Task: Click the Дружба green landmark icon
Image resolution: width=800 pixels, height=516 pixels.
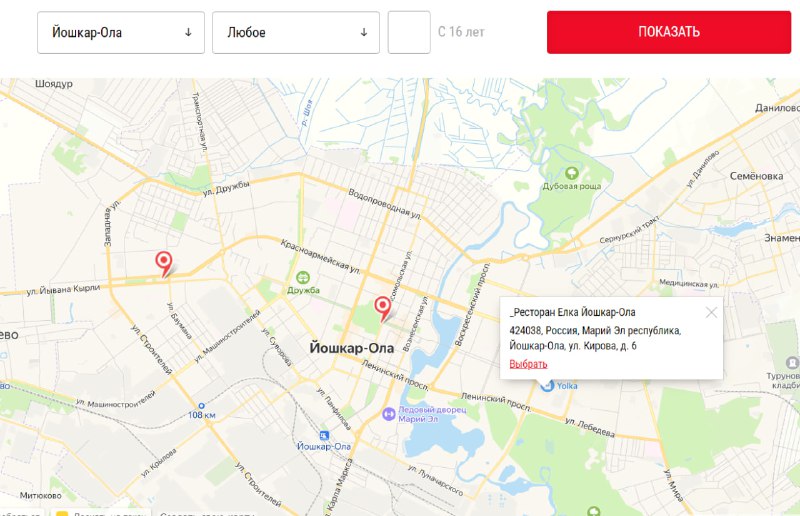Action: (x=303, y=278)
